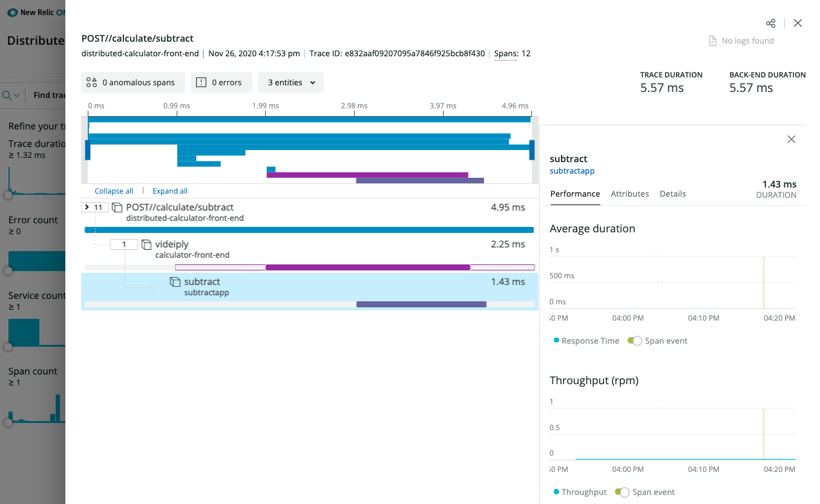Expand the videiply span child group

pos(124,243)
